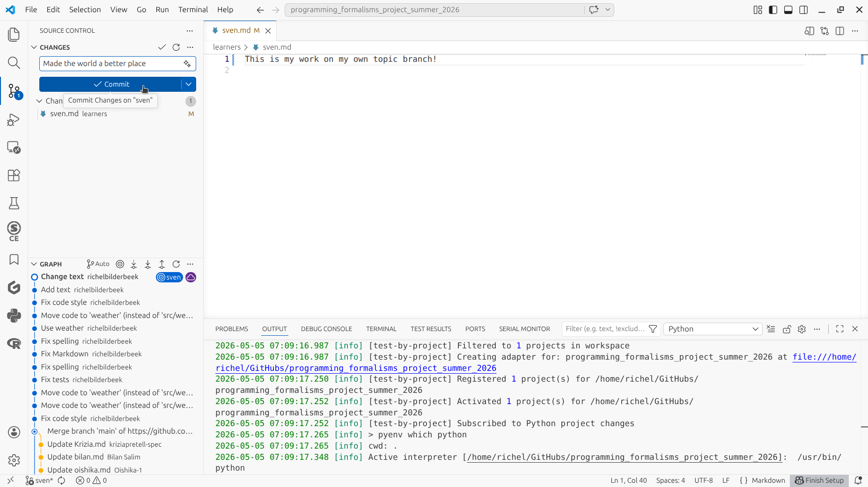Open the File menu
This screenshot has width=868, height=487.
[x=31, y=10]
